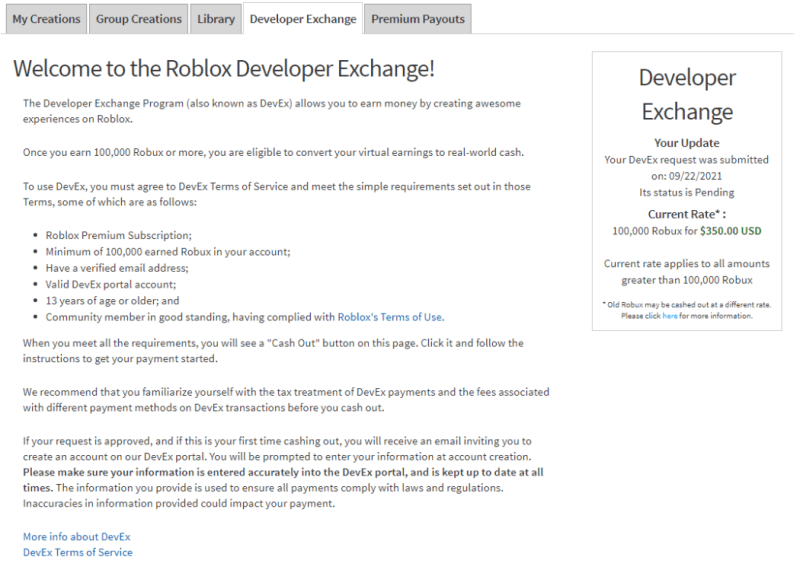
Task: Click the Your Update heading in sidebar
Action: [x=686, y=143]
